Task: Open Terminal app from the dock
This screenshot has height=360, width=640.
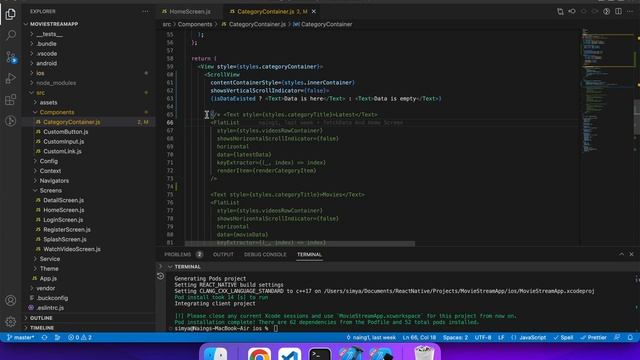Action: (x=320, y=354)
